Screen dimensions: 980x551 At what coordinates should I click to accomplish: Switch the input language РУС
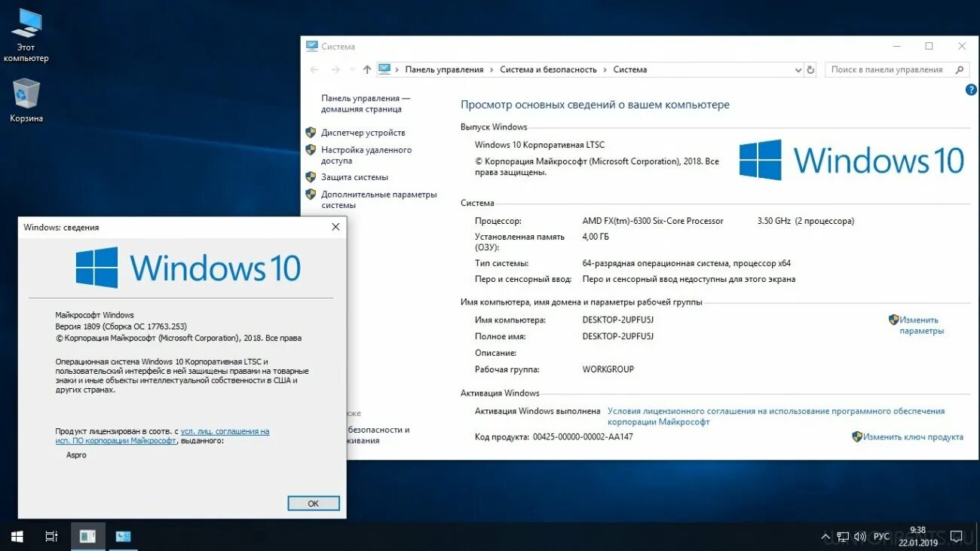point(881,537)
